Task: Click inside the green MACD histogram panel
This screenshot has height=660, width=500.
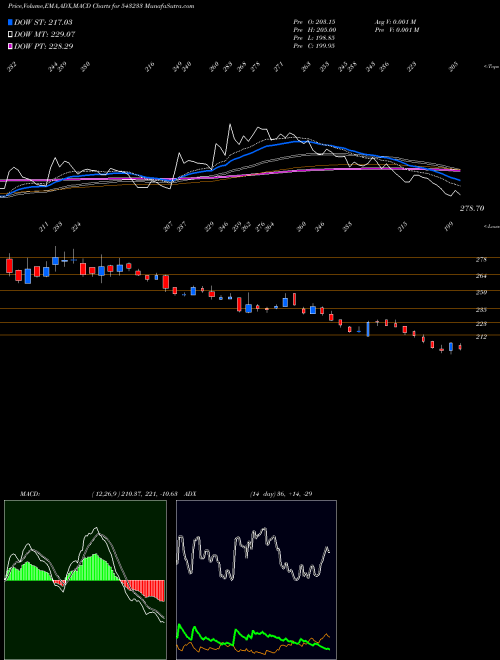Action: click(x=85, y=580)
